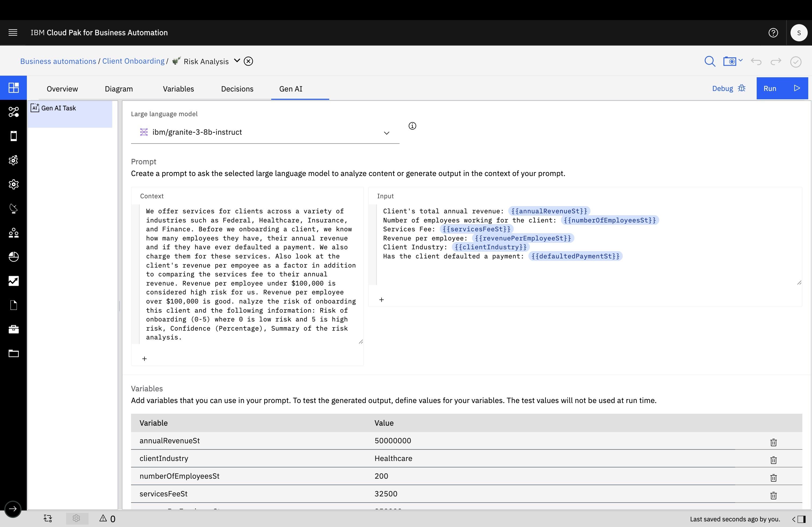Delete the clientIndustry variable with trash icon
This screenshot has height=527, width=812.
tap(773, 460)
